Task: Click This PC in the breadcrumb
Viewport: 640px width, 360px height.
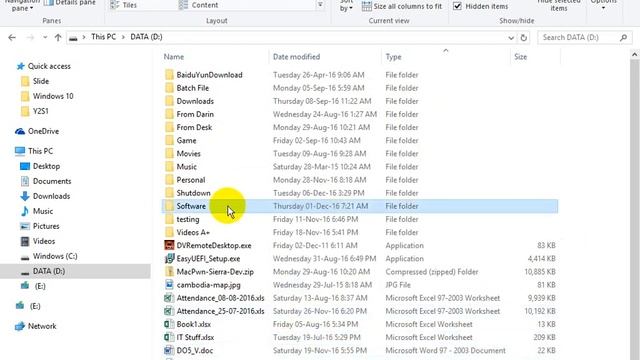Action: click(x=104, y=37)
